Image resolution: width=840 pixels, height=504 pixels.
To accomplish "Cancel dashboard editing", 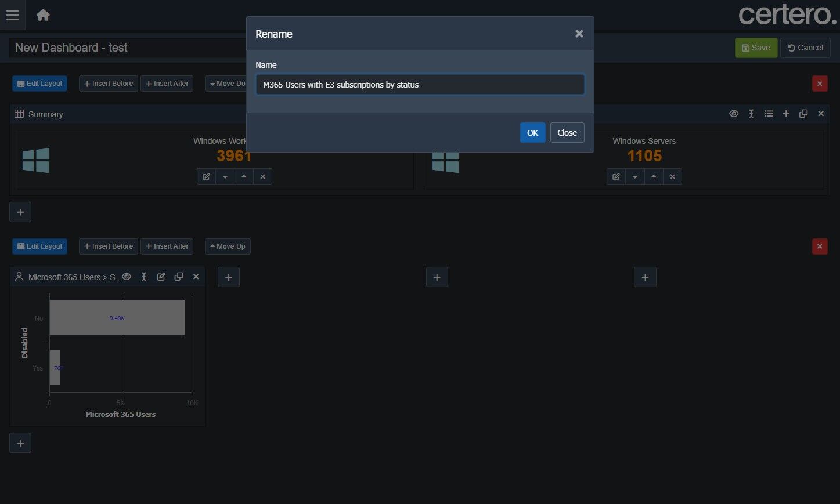I will [805, 48].
